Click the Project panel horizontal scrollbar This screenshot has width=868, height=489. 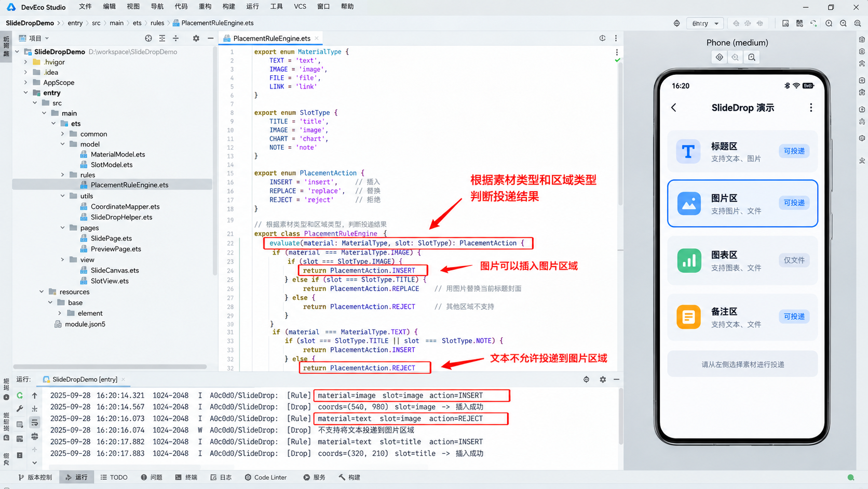click(110, 366)
